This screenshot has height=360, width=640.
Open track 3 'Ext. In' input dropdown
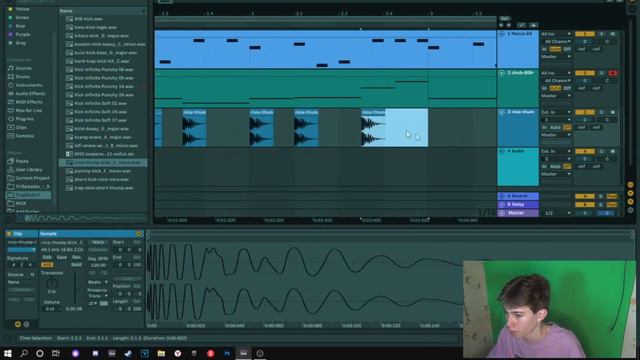556,112
